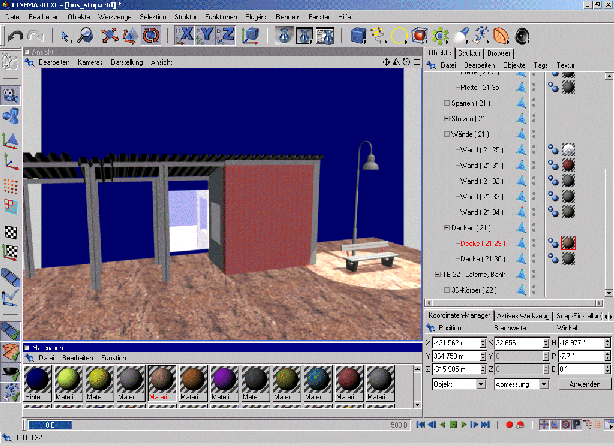The width and height of the screenshot is (614, 446).
Task: Select the magnifier zoom tool
Action: tap(86, 36)
